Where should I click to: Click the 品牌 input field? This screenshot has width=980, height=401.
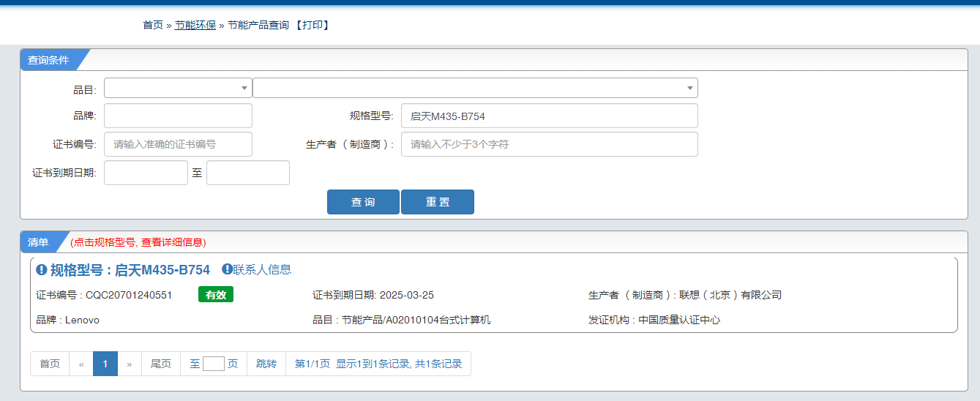click(x=178, y=116)
